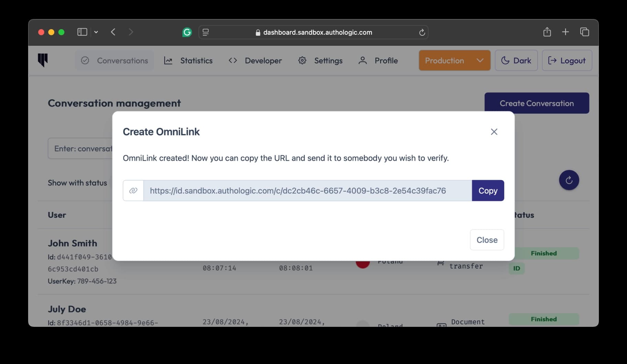Dismiss dialog with the Close button
This screenshot has height=364, width=627.
coord(487,240)
